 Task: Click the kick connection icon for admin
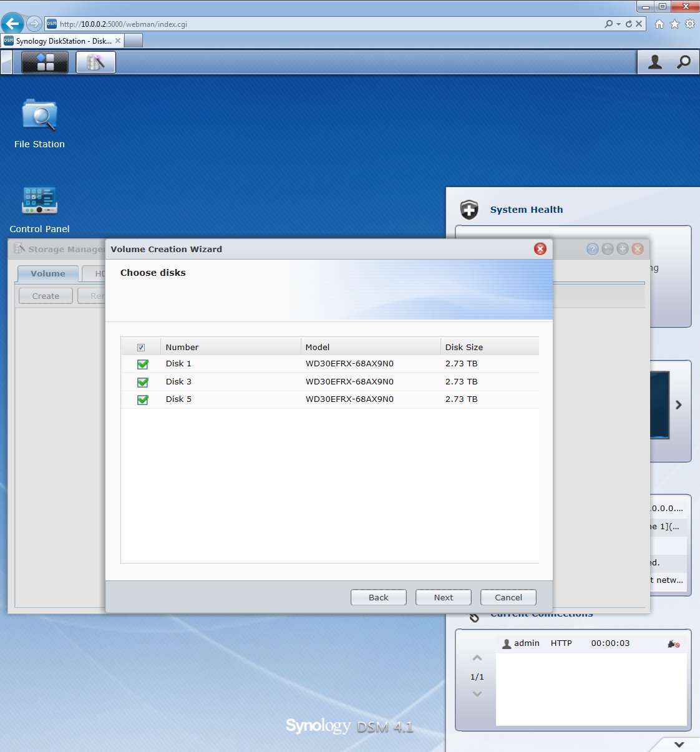pos(674,643)
